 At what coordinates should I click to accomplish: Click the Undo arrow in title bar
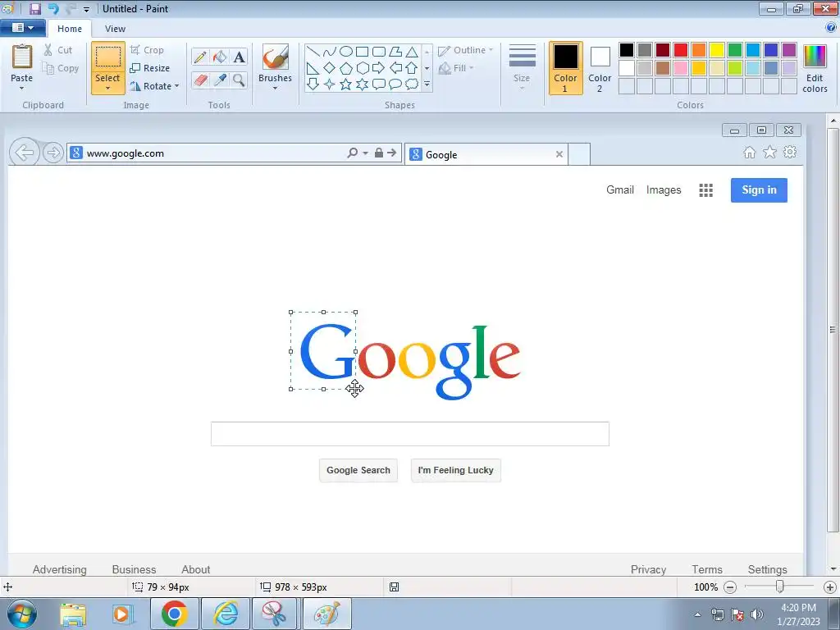click(52, 8)
